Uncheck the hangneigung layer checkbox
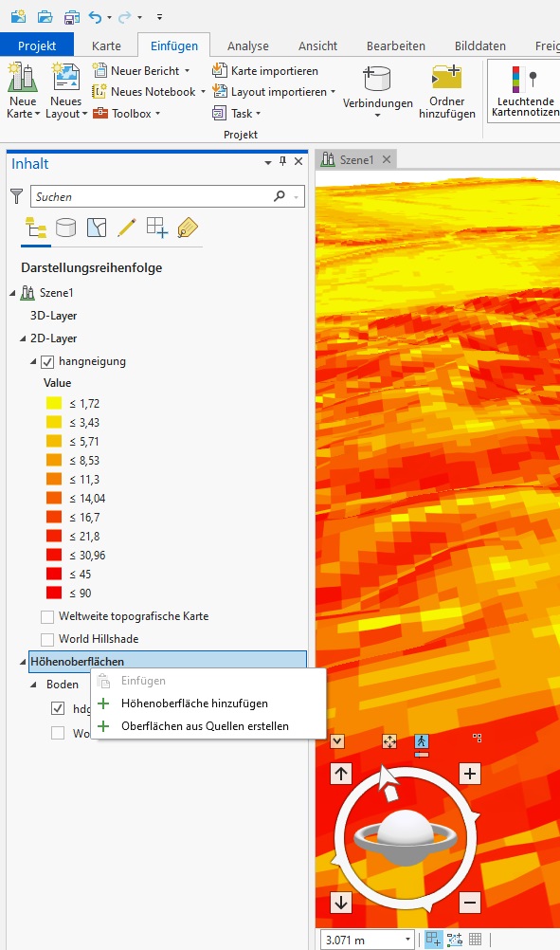560x950 pixels. point(47,362)
